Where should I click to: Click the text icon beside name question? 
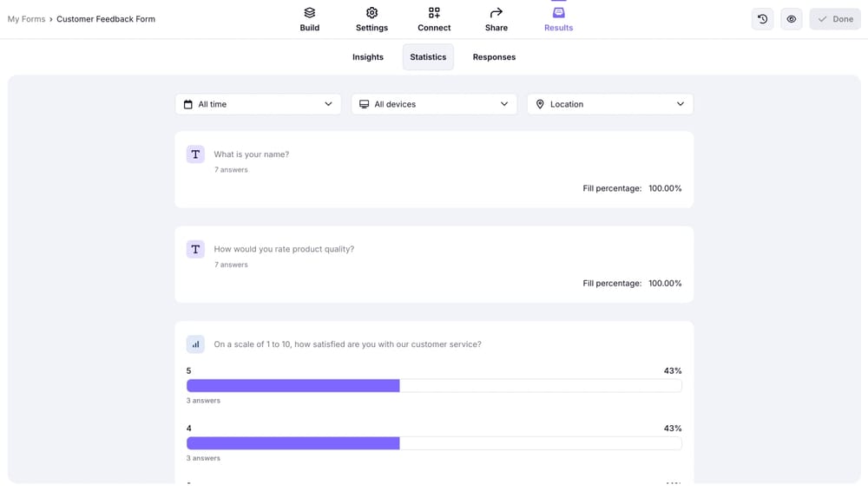[195, 154]
